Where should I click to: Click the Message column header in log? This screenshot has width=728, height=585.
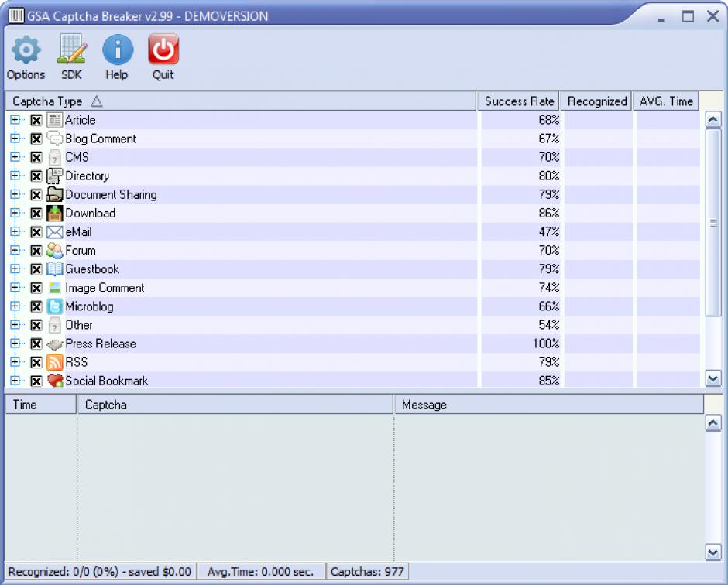click(549, 405)
